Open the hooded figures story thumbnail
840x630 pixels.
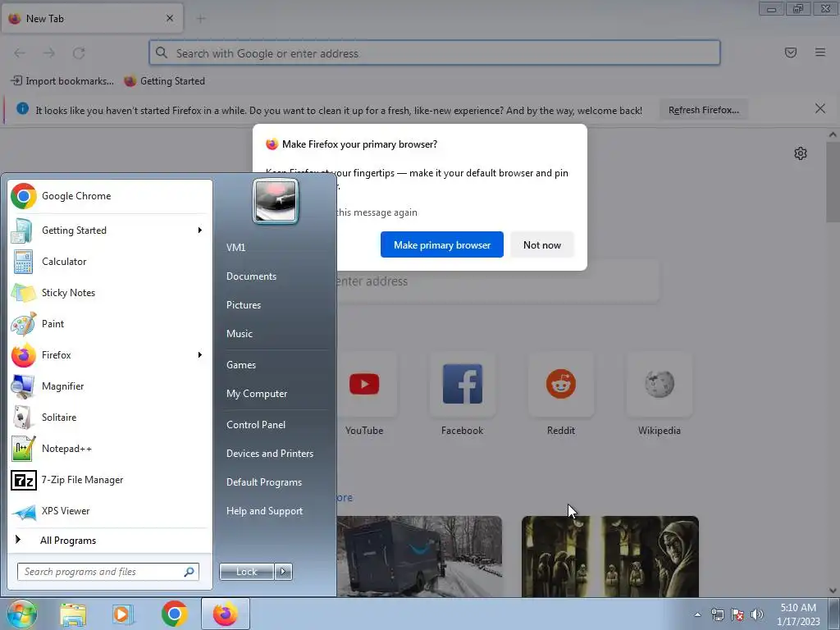[x=610, y=556]
